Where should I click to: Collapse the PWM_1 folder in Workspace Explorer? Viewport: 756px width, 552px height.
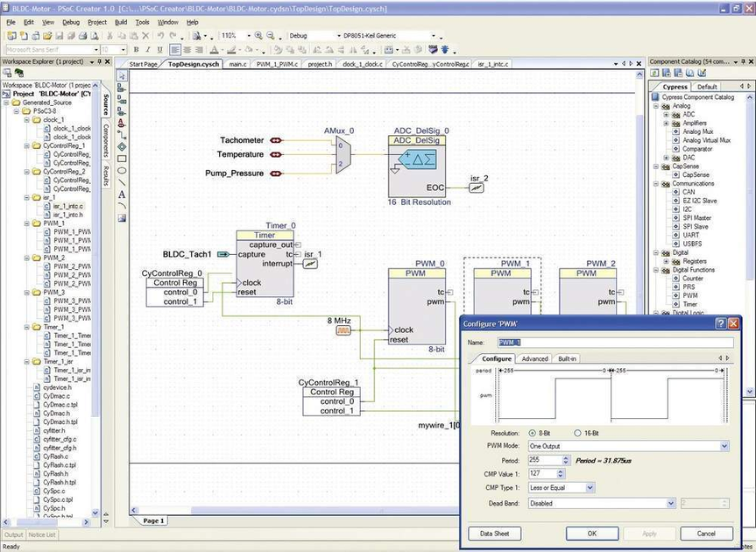[27, 223]
